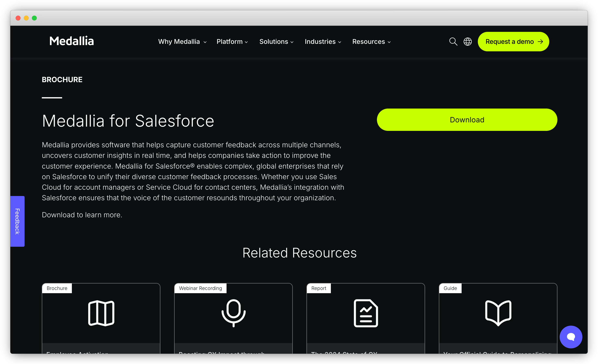Image resolution: width=598 pixels, height=364 pixels.
Task: Click the Medallia logo to go home
Action: pos(72,41)
